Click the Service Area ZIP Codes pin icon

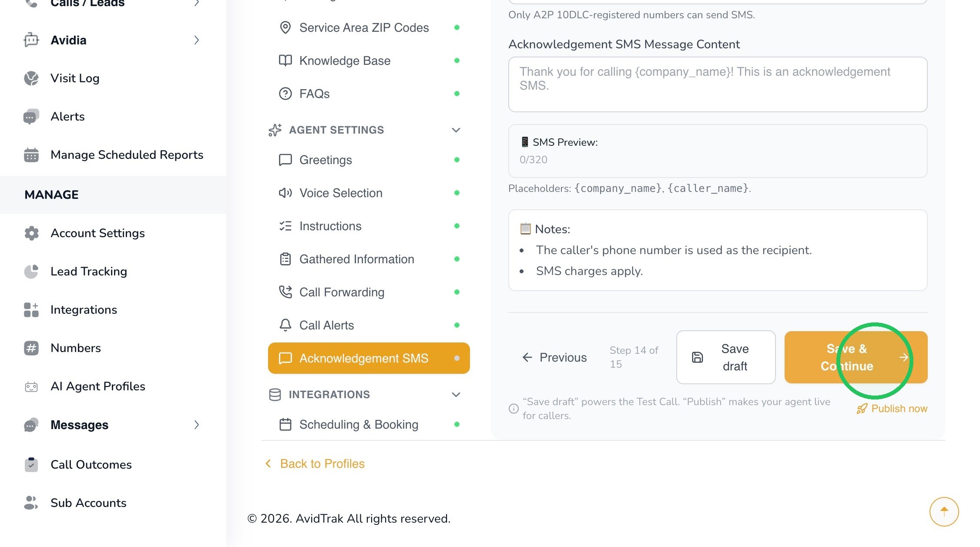click(x=285, y=27)
